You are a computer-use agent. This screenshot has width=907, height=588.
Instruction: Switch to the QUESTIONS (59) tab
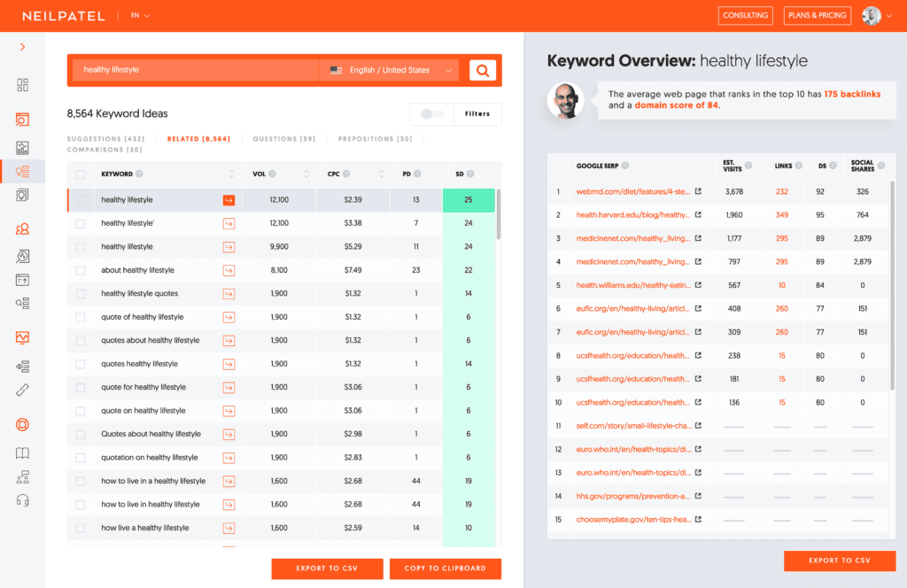tap(284, 139)
